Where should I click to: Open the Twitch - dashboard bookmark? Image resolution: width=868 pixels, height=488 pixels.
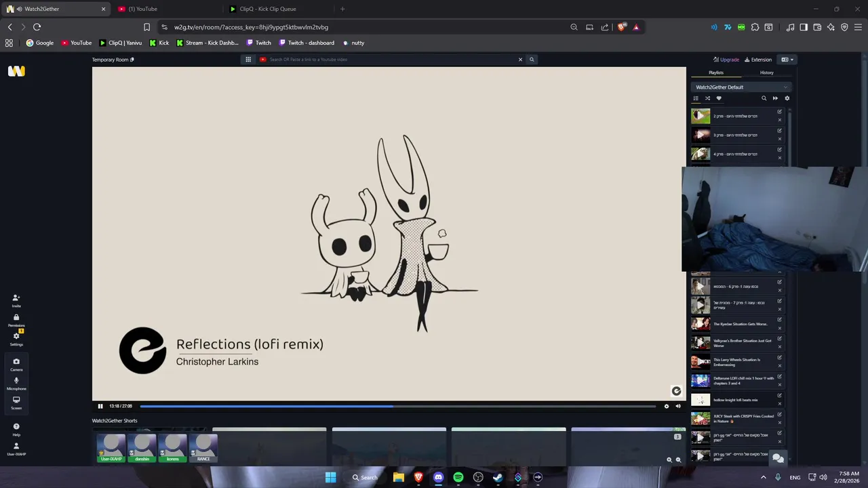307,43
